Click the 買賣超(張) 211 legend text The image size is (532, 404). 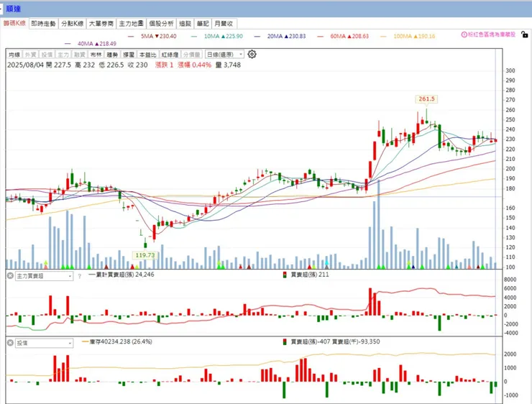310,275
